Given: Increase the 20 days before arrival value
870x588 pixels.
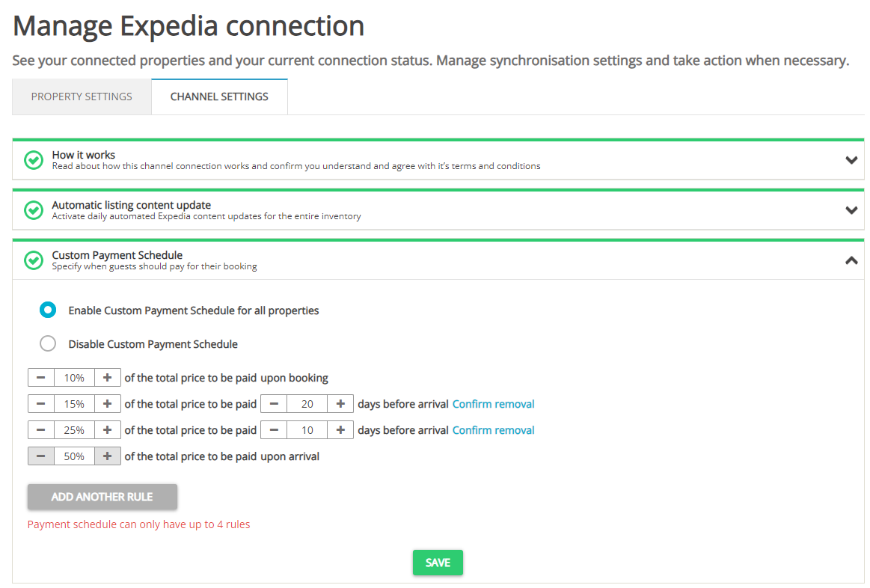Looking at the screenshot, I should point(340,404).
